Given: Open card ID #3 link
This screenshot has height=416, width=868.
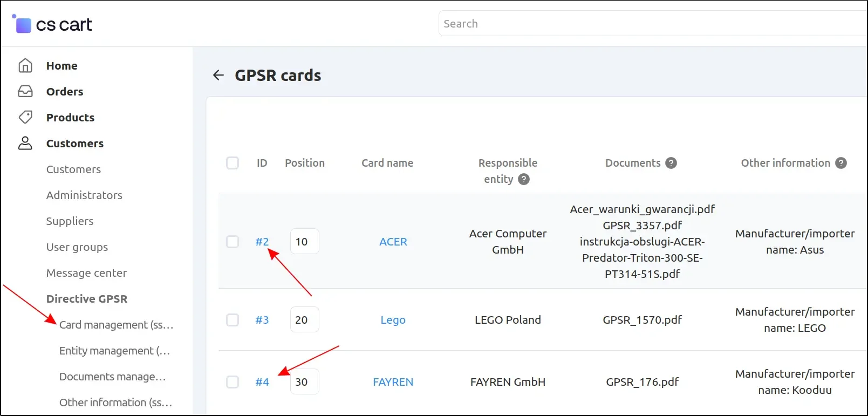Looking at the screenshot, I should click(x=262, y=320).
